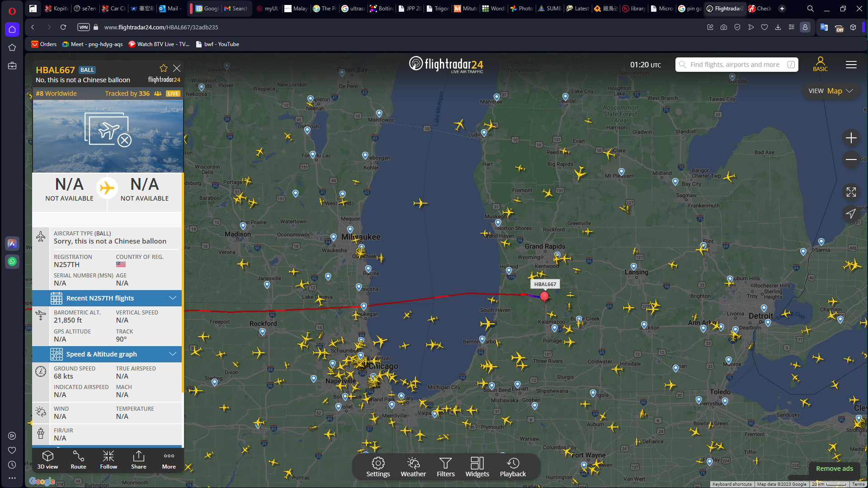The image size is (868, 488).
Task: Open a new browser tab
Action: [782, 9]
